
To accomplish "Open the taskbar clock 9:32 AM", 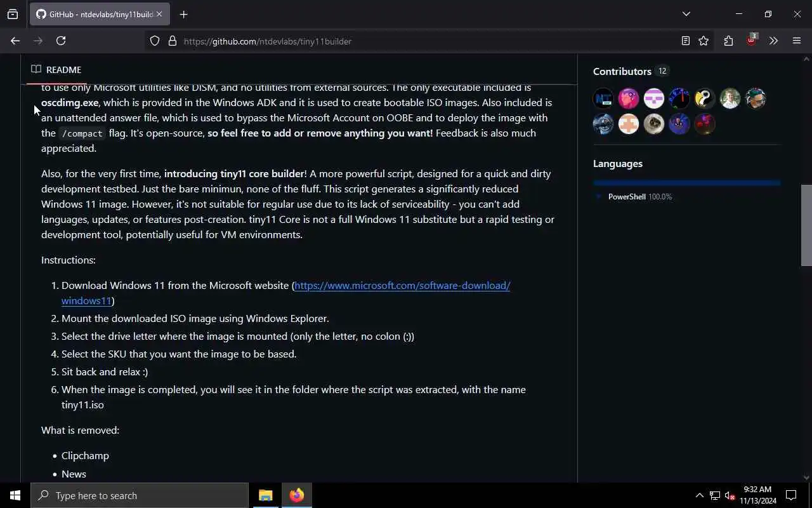I will pos(757,495).
